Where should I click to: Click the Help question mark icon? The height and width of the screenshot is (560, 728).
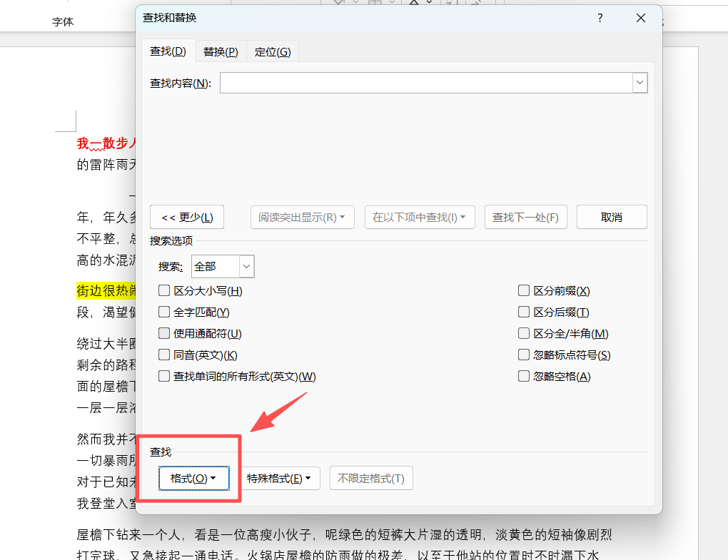pos(599,18)
